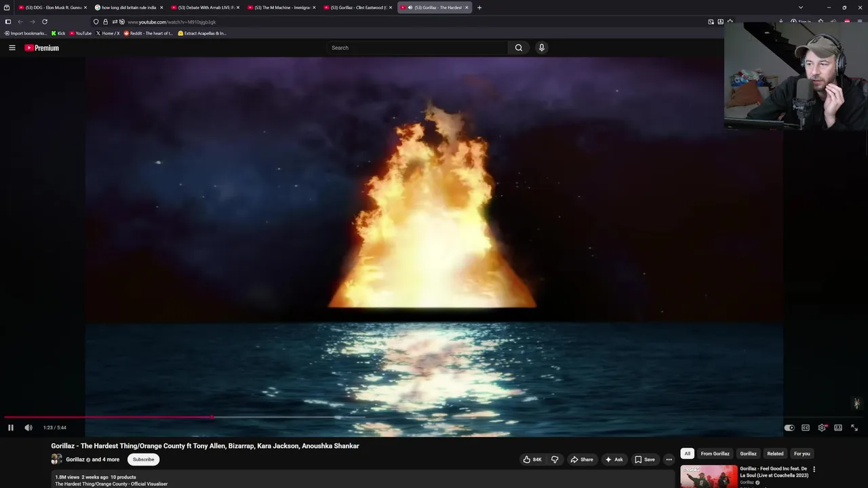Reload the page

(45, 22)
